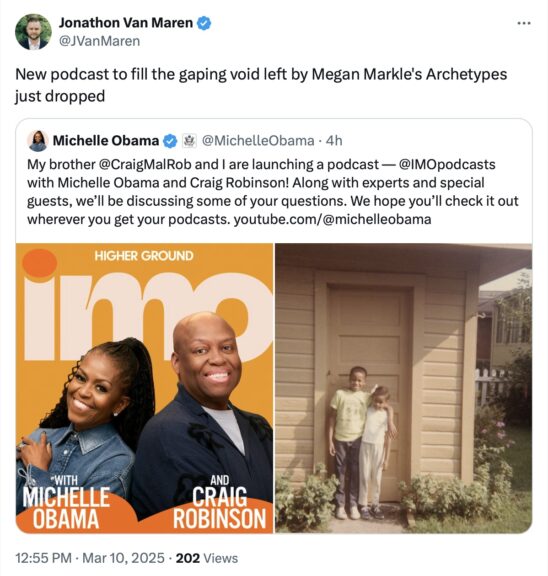This screenshot has height=576, width=548.
Task: Click the blue verified badge beside Jonathon Van Maren
Action: [204, 23]
